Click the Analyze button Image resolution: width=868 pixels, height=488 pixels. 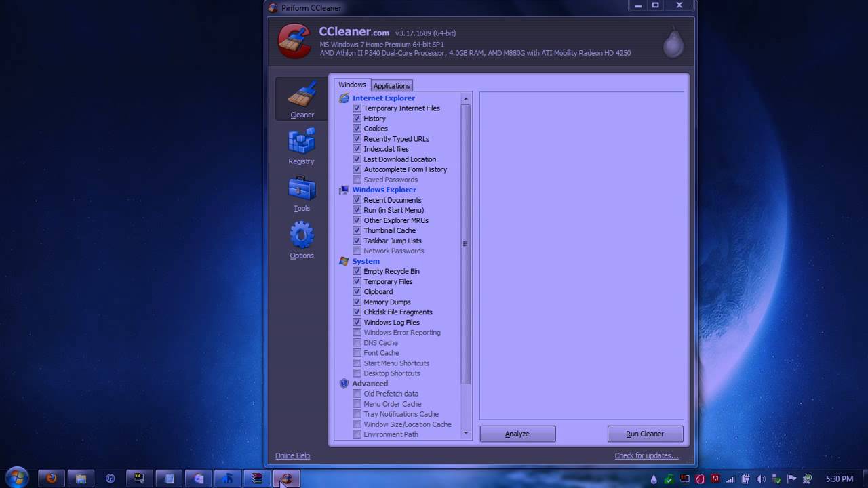tap(517, 434)
